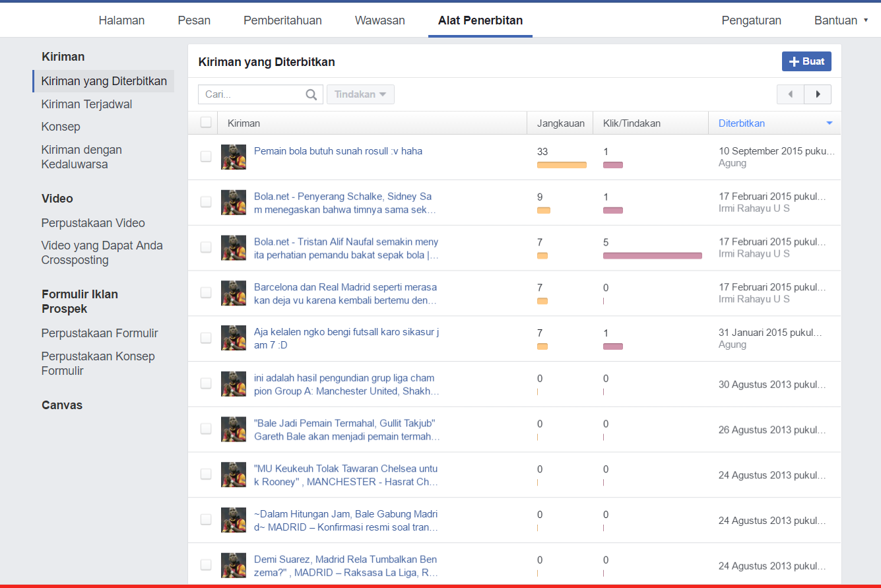Screen dimensions: 881x588
Task: Open thumbnail of 'Pemain bola butuh' post
Action: point(234,157)
